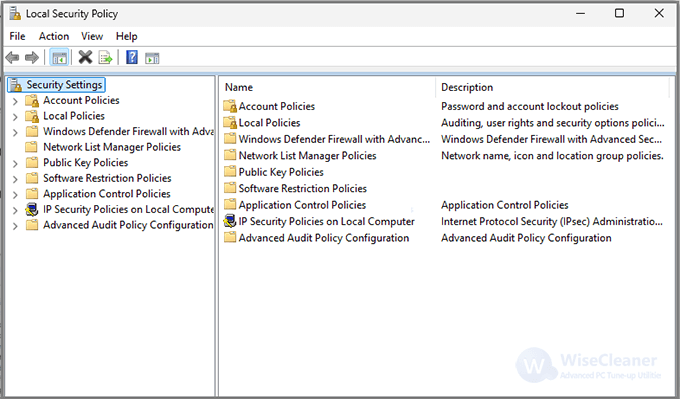Select Software Restriction Policies in Name list
Viewport: 680px width, 399px height.
[303, 189]
